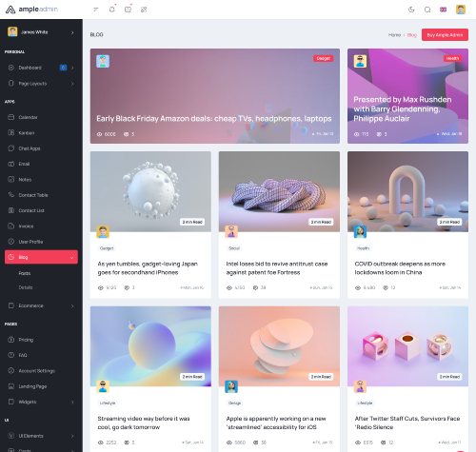The image size is (476, 452).
Task: Open After Twitter Staff Cuts post
Action: [407, 423]
